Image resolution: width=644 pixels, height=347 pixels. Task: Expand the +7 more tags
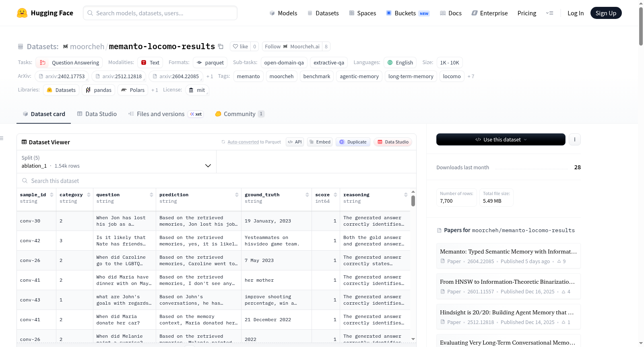[471, 76]
